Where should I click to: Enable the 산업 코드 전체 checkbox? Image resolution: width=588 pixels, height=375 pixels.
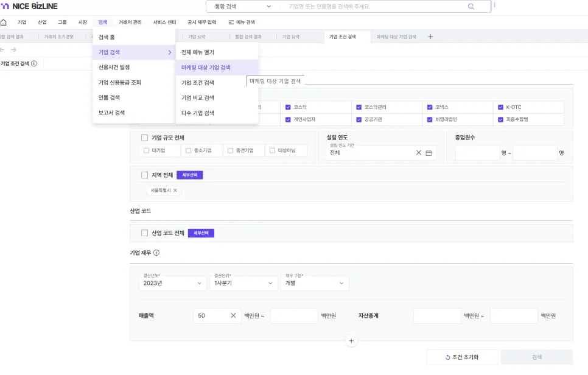click(x=145, y=233)
